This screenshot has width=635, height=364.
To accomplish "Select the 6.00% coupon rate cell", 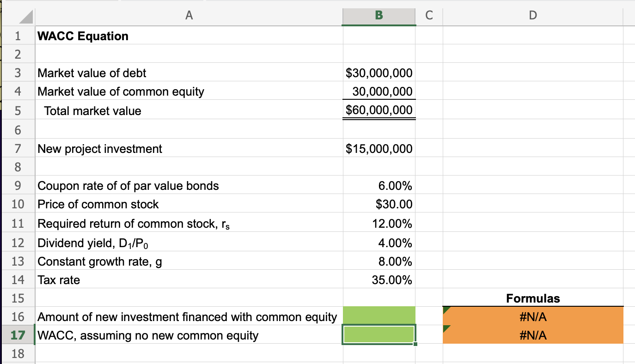I will (379, 185).
